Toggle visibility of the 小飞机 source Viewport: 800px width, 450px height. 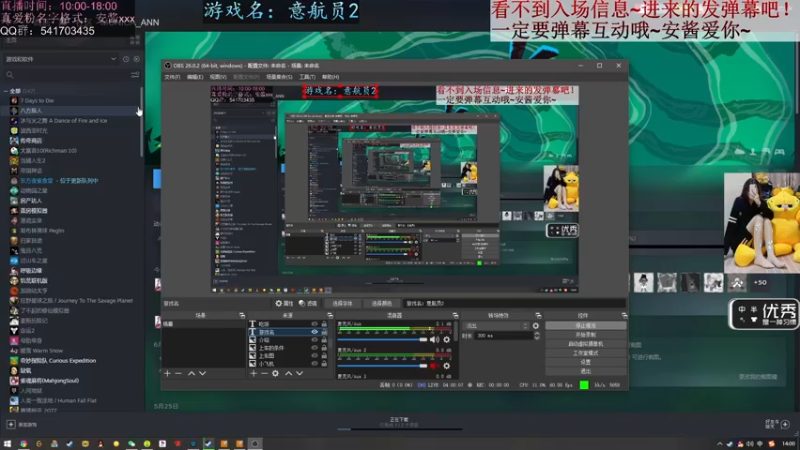[x=314, y=364]
